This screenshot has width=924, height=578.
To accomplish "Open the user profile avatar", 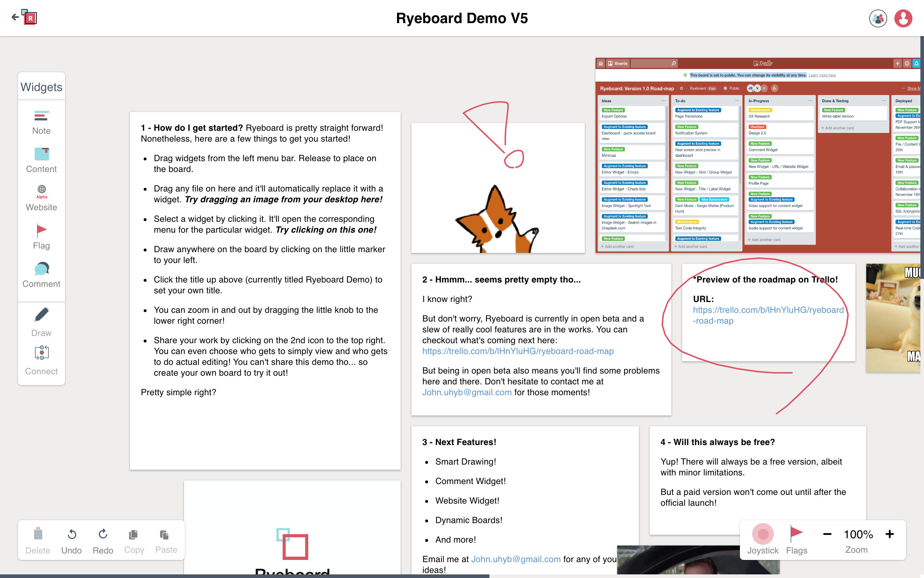I will point(903,18).
